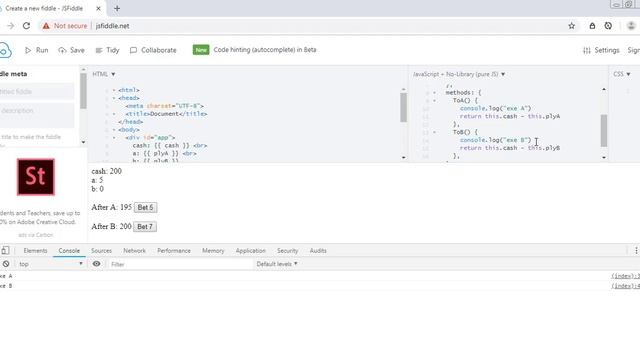
Task: Close the JSFiddle browser tab
Action: tap(98, 8)
